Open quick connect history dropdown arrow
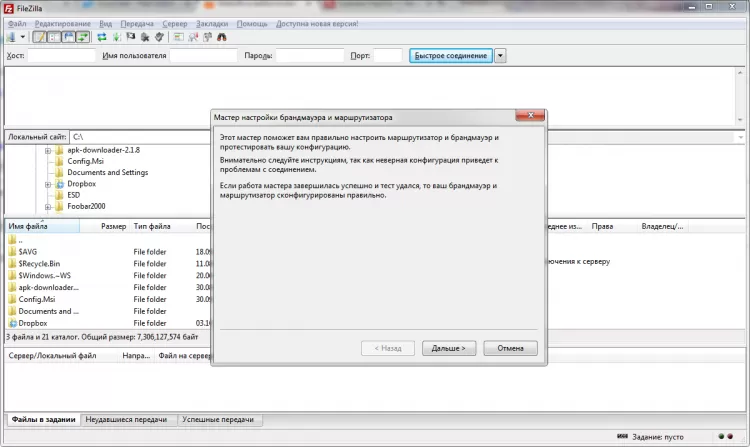This screenshot has height=447, width=750. (500, 55)
